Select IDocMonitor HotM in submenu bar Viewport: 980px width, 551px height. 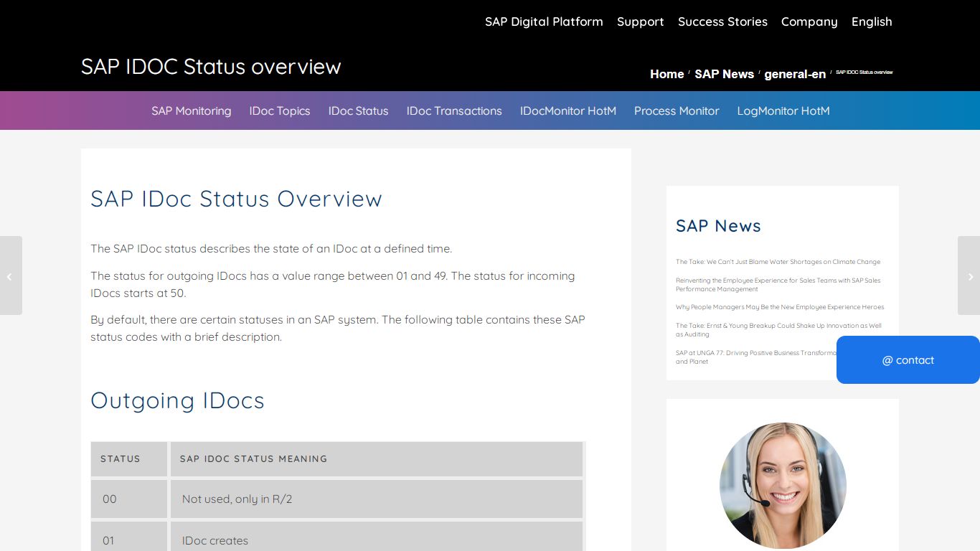pyautogui.click(x=568, y=110)
